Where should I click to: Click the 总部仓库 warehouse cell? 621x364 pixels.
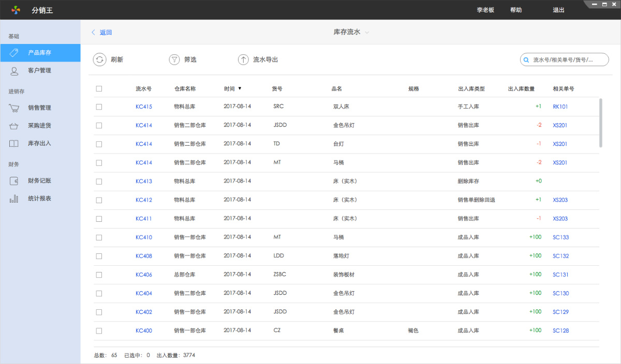click(x=185, y=275)
